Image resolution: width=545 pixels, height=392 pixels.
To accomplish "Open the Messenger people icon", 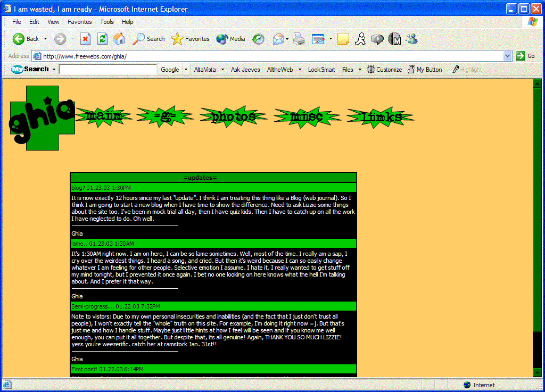I will tap(412, 39).
